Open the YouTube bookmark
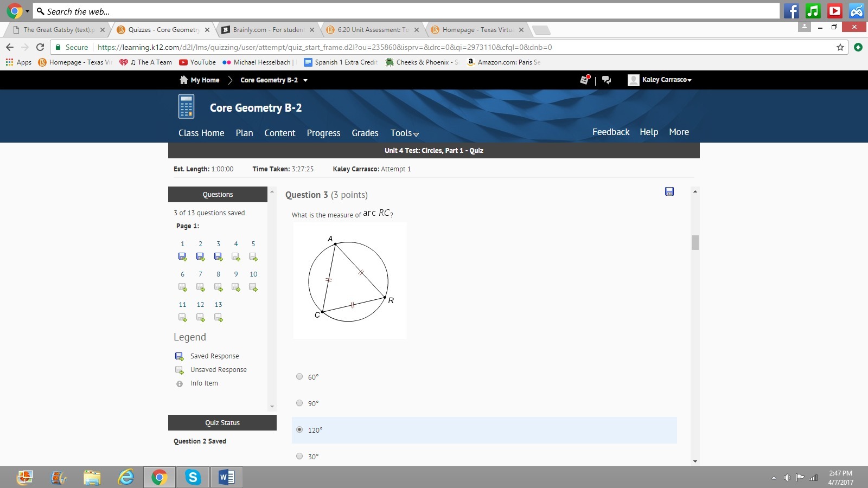This screenshot has width=868, height=488. coord(197,62)
